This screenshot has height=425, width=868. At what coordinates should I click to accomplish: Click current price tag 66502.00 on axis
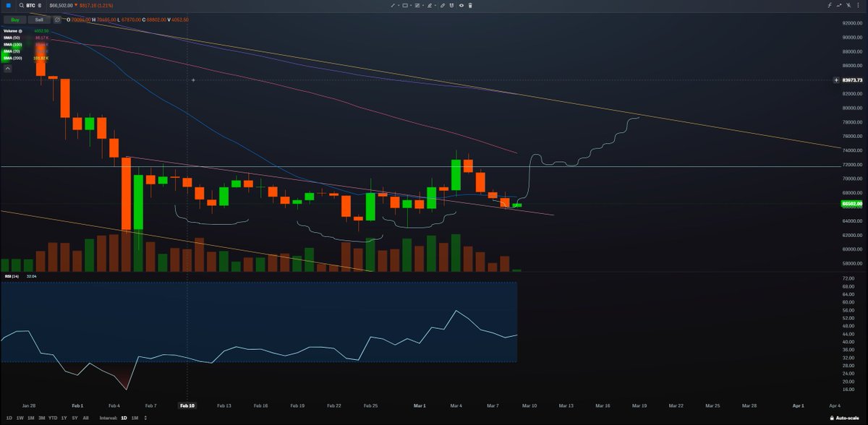click(x=851, y=204)
